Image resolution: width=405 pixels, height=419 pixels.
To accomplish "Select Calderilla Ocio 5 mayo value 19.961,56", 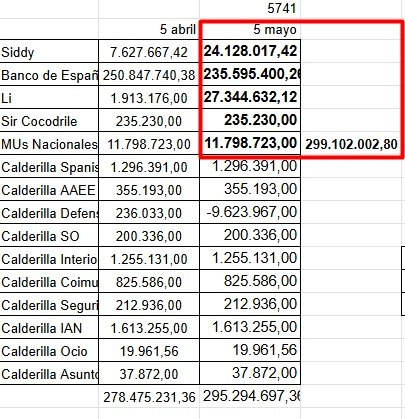I will pos(250,350).
